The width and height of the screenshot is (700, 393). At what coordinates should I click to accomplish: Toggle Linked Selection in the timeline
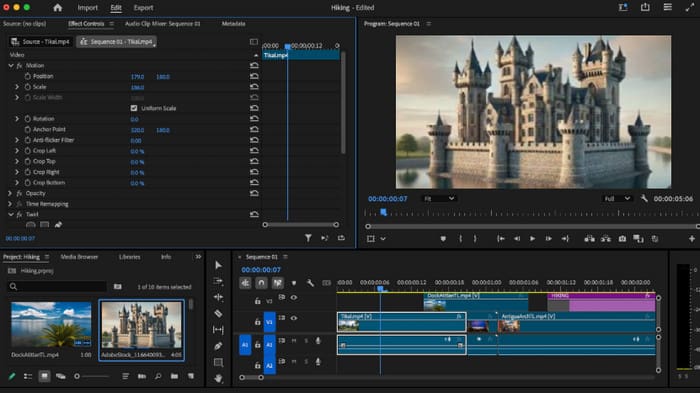277,283
